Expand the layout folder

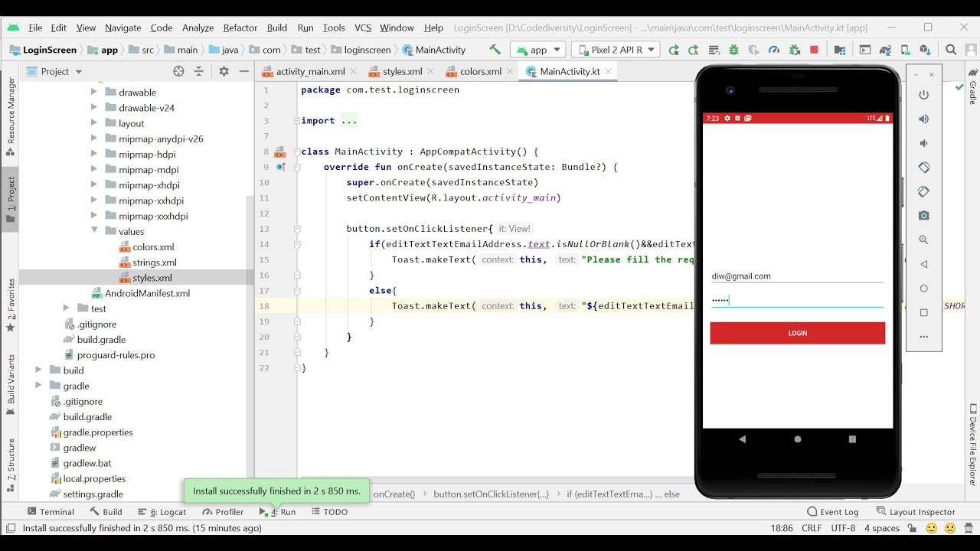(94, 123)
